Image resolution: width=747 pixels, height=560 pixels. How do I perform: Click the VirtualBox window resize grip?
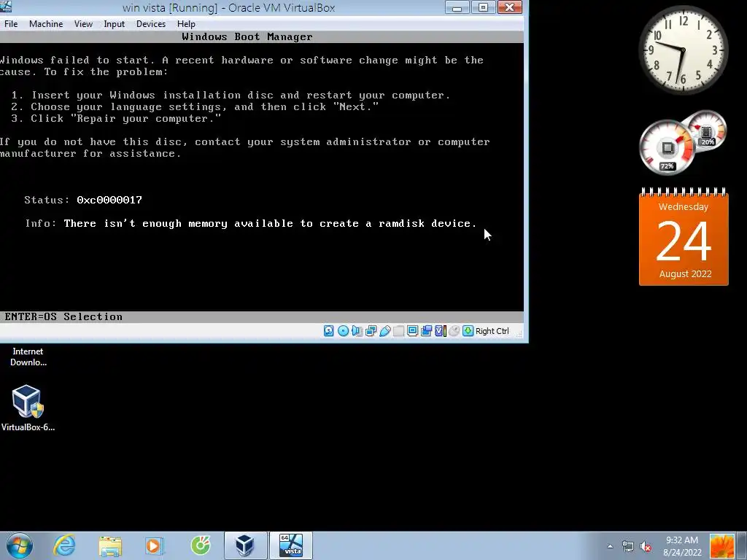tap(519, 333)
